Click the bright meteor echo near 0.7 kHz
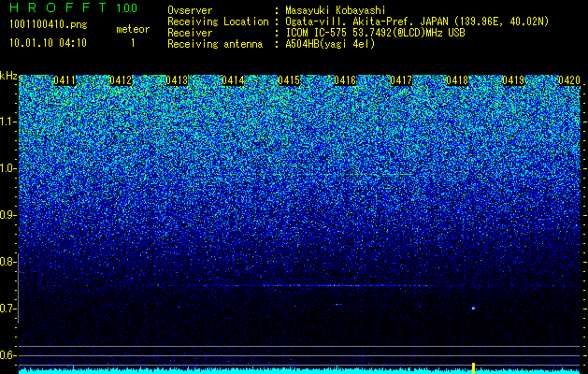This screenshot has width=588, height=374. [473, 309]
